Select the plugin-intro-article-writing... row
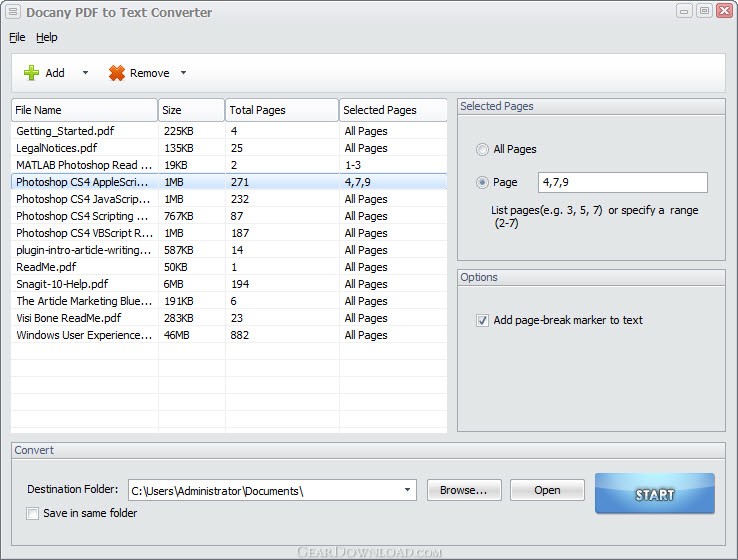Screen dimensions: 738x560 pos(229,250)
